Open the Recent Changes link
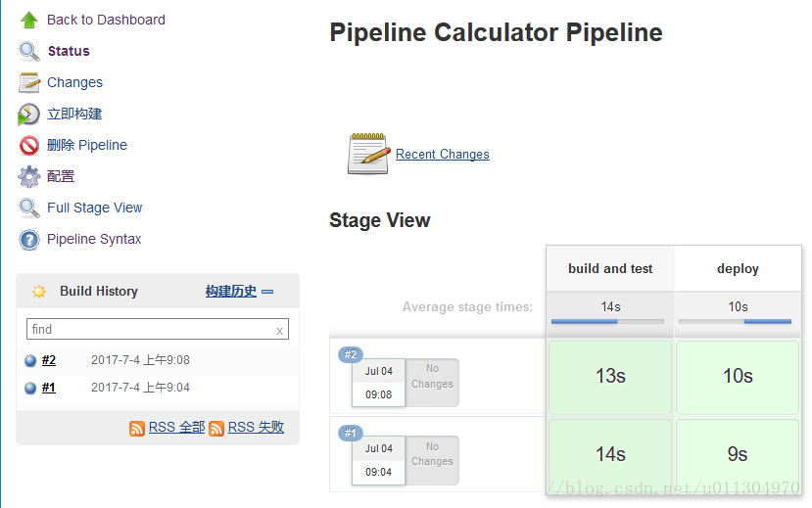 pos(443,154)
